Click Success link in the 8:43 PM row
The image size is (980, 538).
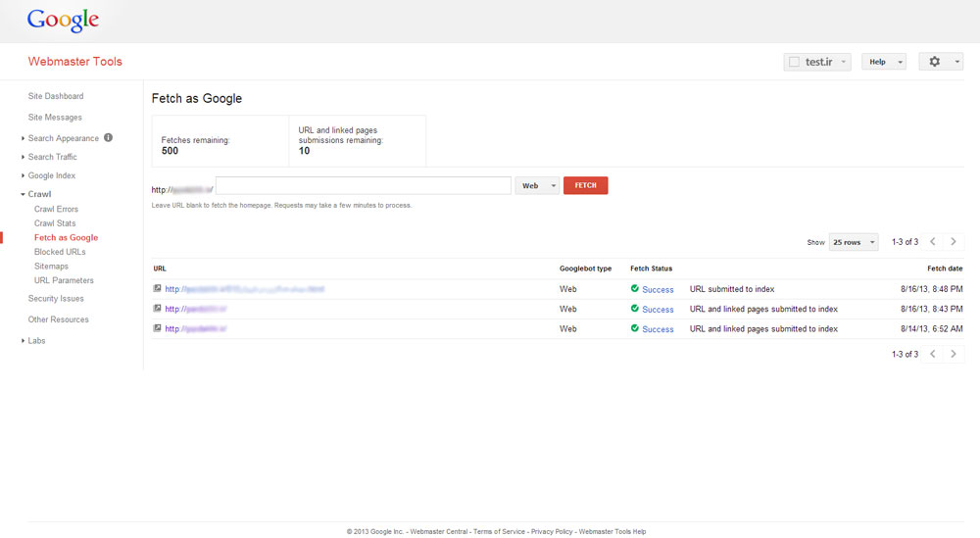click(658, 310)
